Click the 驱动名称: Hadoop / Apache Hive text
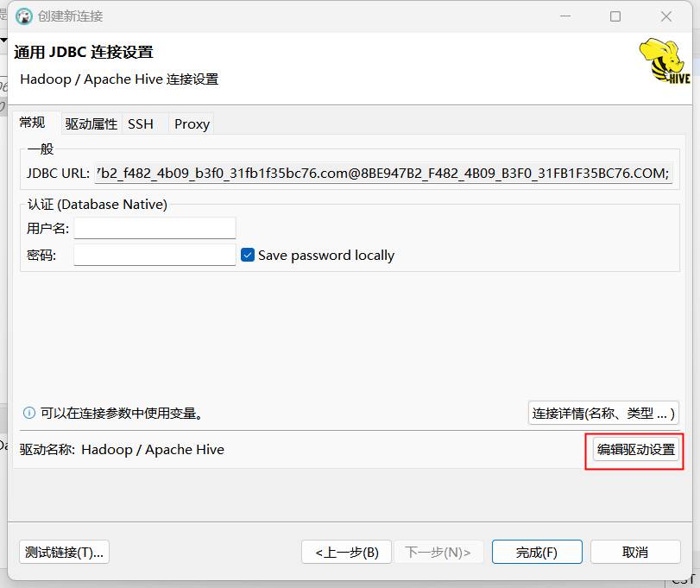Viewport: 700px width, 588px height. pos(122,450)
